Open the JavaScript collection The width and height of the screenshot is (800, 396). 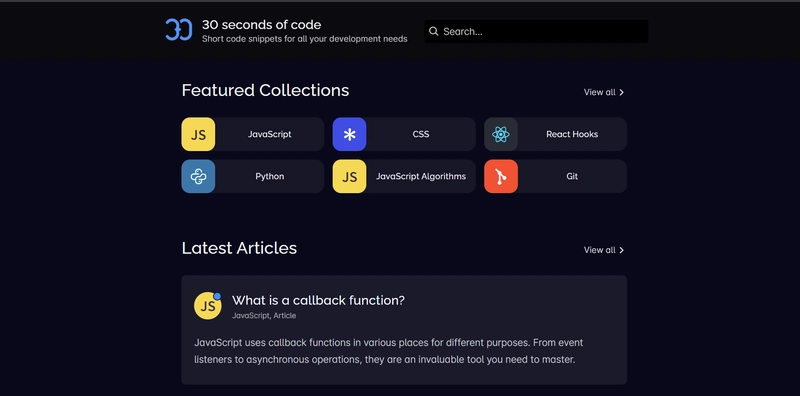(253, 134)
